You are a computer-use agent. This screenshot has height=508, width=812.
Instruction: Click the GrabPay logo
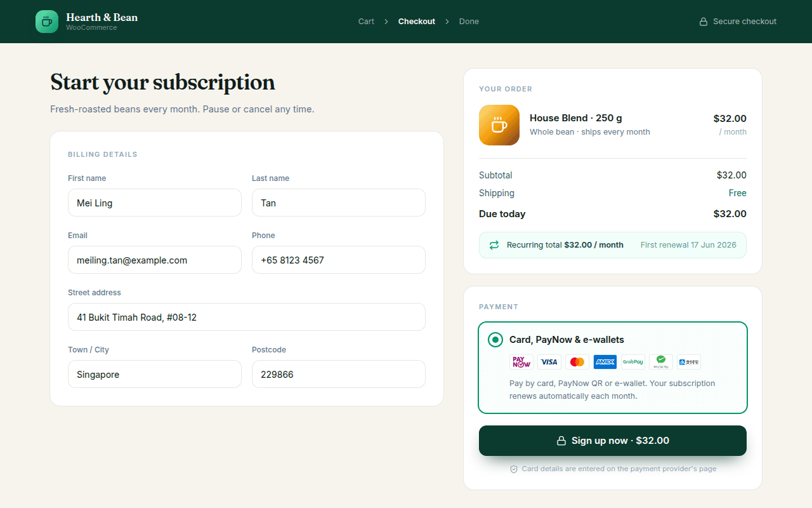click(x=633, y=362)
